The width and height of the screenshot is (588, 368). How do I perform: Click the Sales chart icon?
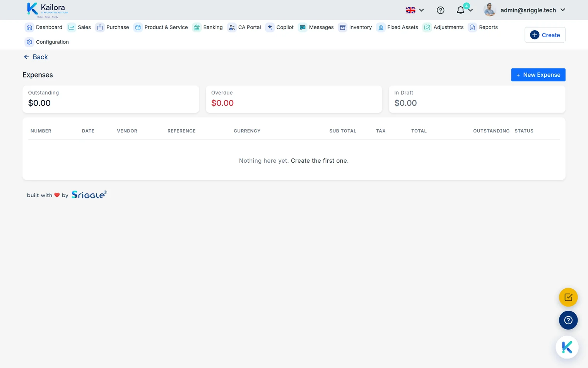pyautogui.click(x=71, y=28)
